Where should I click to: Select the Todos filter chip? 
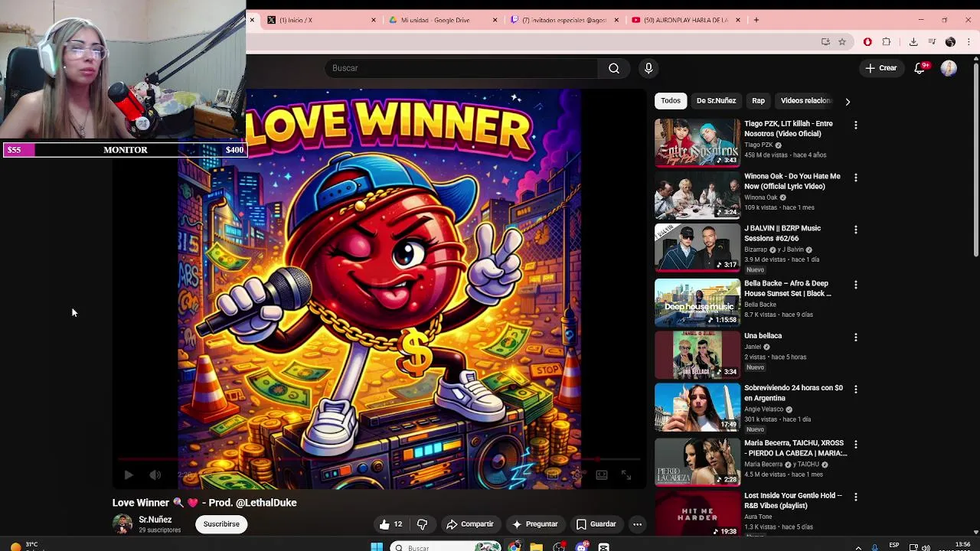(x=671, y=100)
